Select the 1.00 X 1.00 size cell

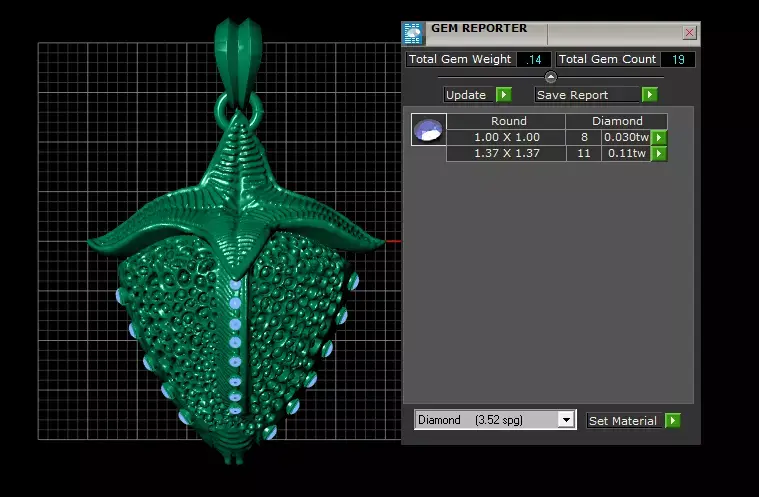506,137
